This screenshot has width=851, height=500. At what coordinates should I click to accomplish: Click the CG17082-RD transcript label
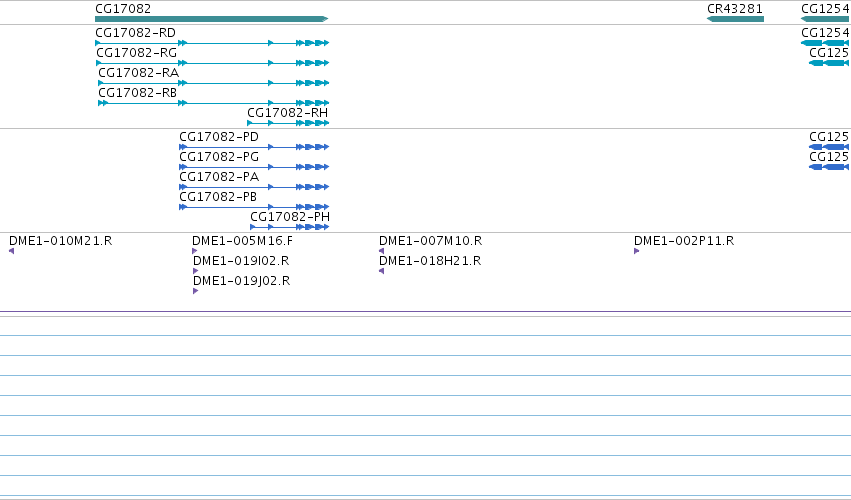point(136,33)
